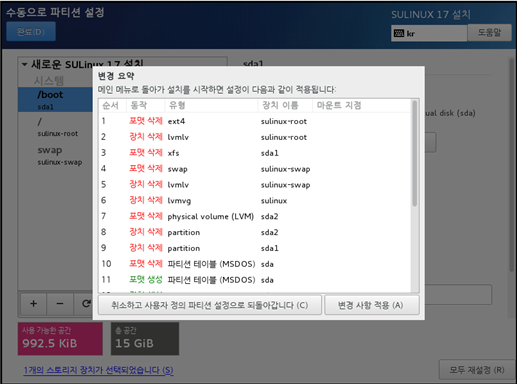Viewport: 517px width, 388px height.
Task: Click 모두 재설정 (R) reset all button
Action: [477, 370]
